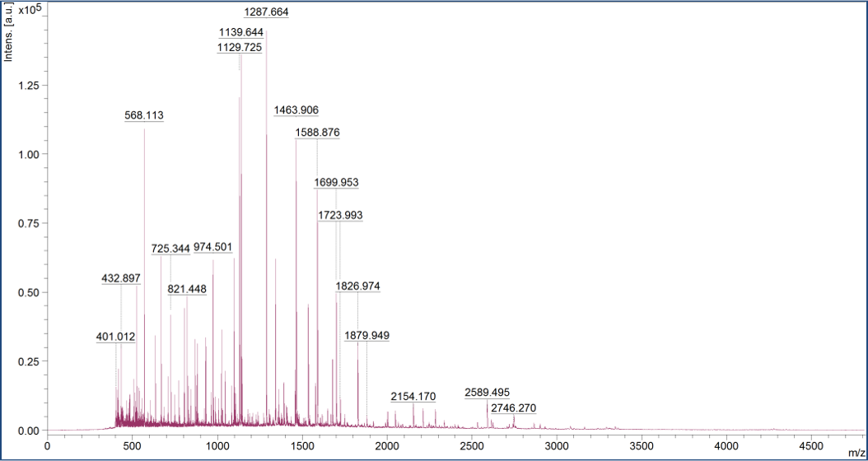This screenshot has height=461, width=868.
Task: Select the 1139.644 peak annotation
Action: [240, 32]
